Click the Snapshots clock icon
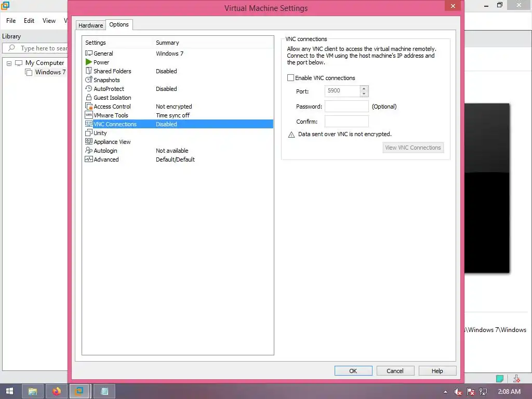Viewport: 532px width, 399px height. click(x=88, y=79)
